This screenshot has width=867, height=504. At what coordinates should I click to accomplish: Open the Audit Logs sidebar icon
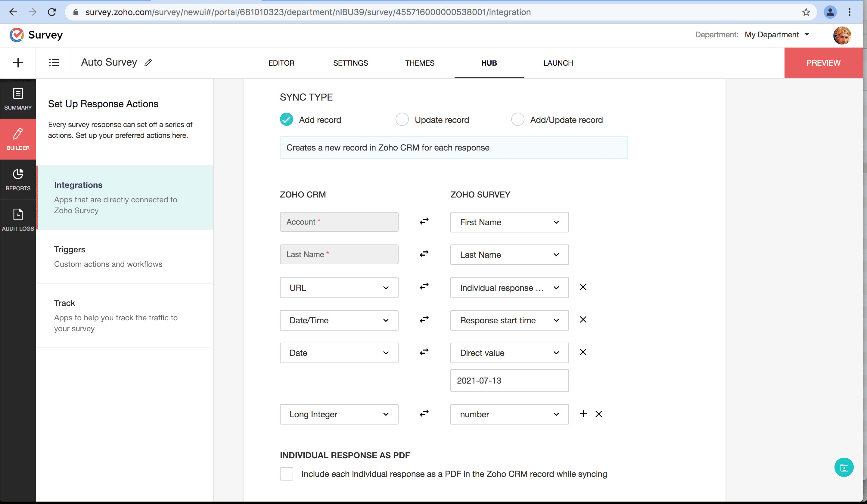[x=18, y=220]
